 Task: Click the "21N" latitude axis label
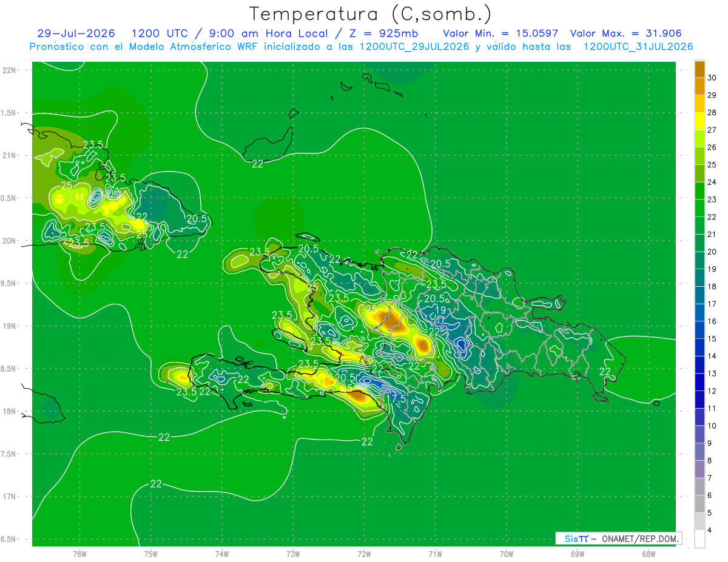coord(9,156)
